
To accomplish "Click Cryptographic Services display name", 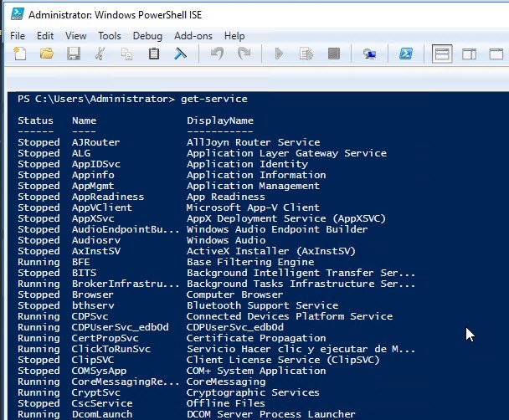I will coord(253,392).
